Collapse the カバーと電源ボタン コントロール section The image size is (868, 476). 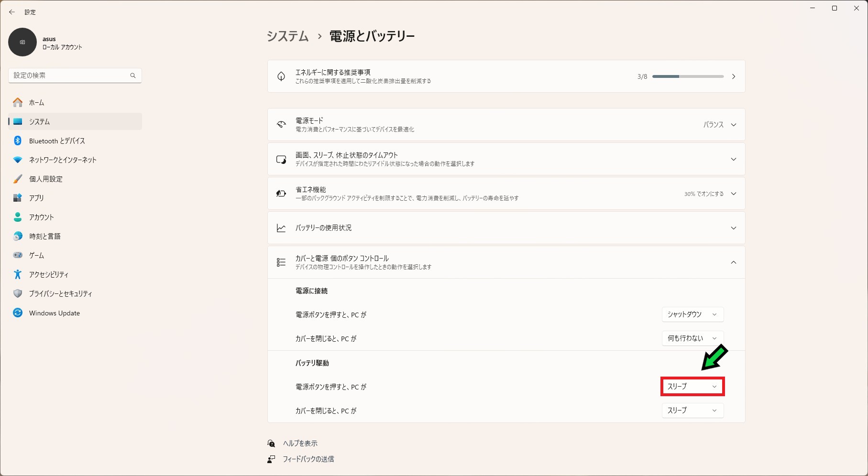click(733, 262)
